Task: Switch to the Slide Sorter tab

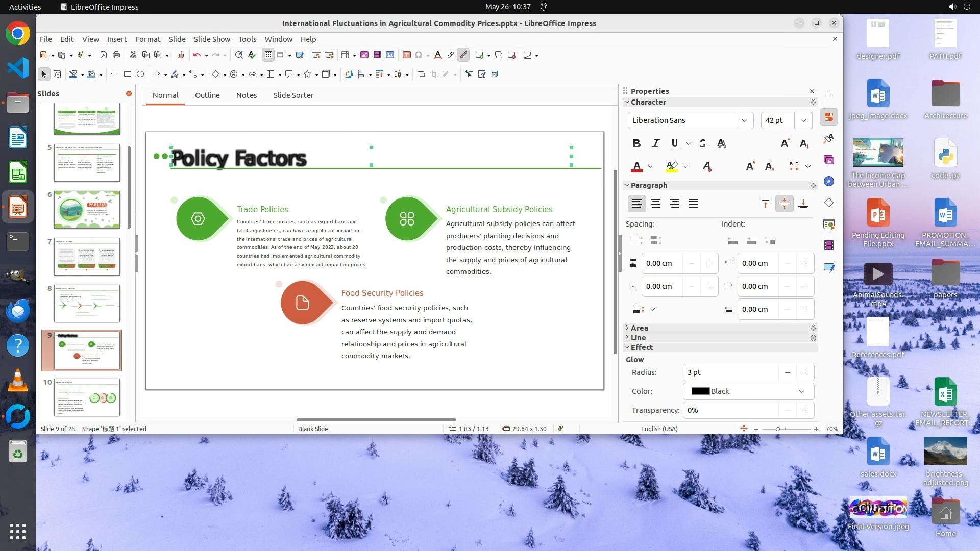Action: pyautogui.click(x=293, y=95)
